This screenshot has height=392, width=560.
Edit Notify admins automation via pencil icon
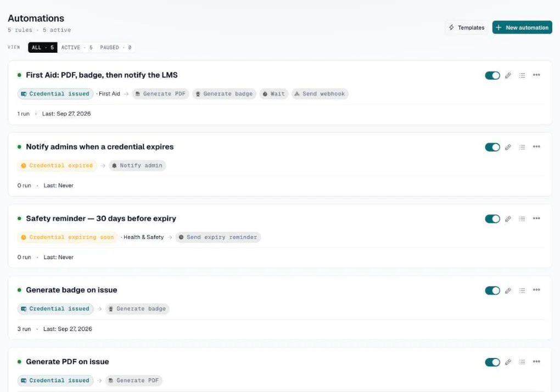tap(508, 147)
